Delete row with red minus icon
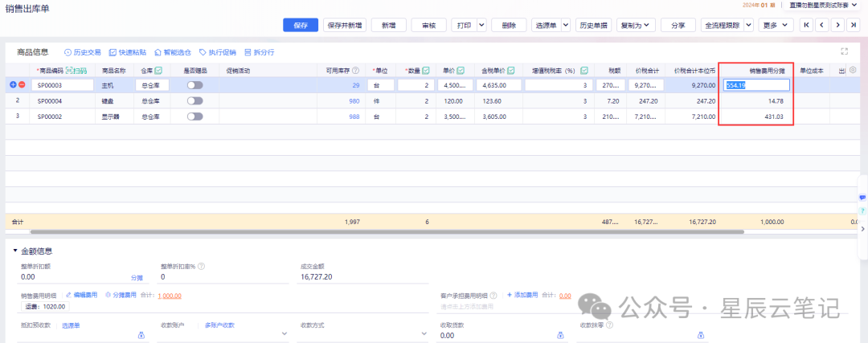The image size is (868, 343). point(22,84)
